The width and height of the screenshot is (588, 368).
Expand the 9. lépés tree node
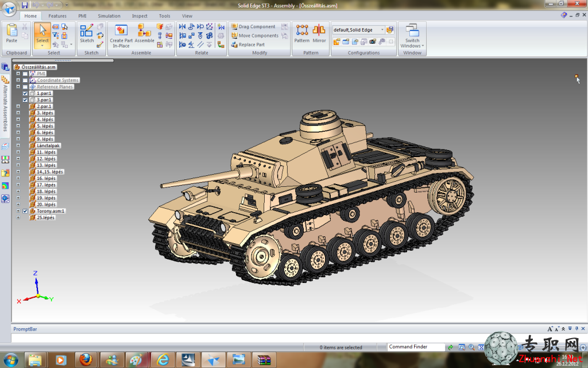pos(18,139)
